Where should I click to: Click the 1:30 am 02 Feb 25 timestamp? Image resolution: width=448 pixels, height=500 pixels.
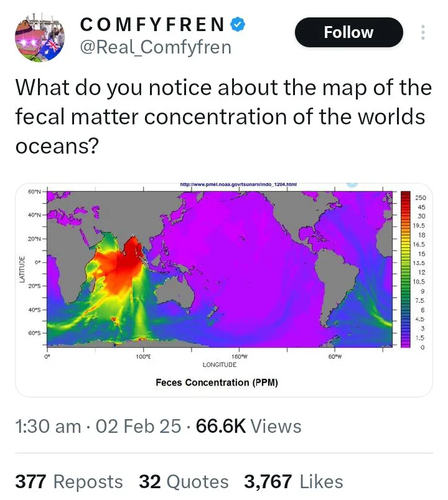(x=98, y=427)
